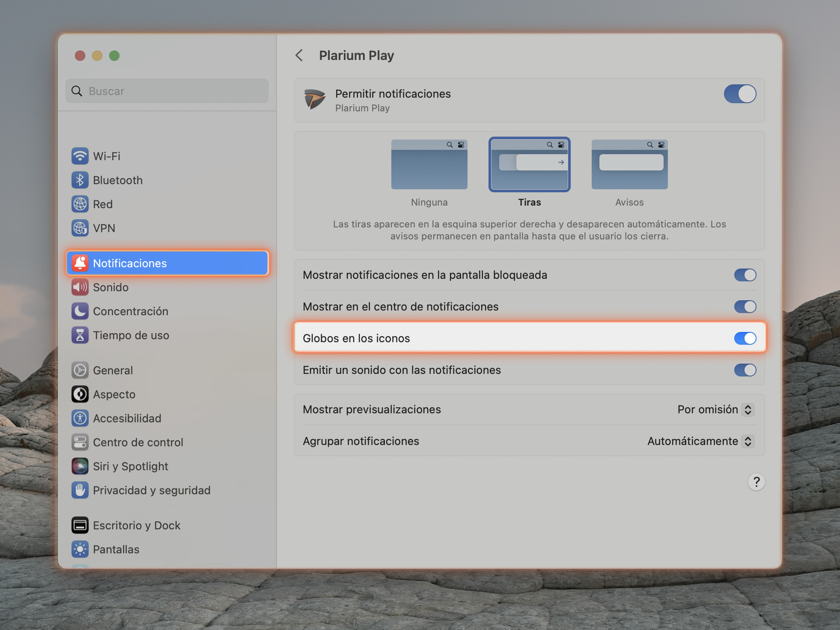Click the Buscar search field
Image resolution: width=840 pixels, height=630 pixels.
pyautogui.click(x=167, y=91)
